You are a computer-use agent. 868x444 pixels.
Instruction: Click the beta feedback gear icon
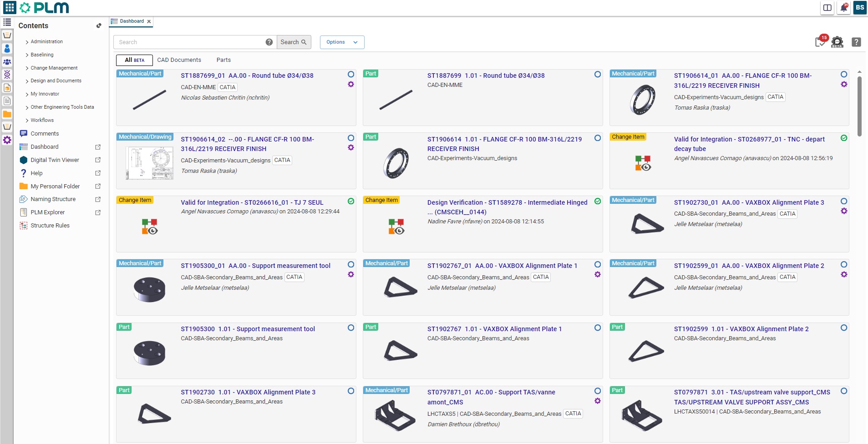point(837,42)
